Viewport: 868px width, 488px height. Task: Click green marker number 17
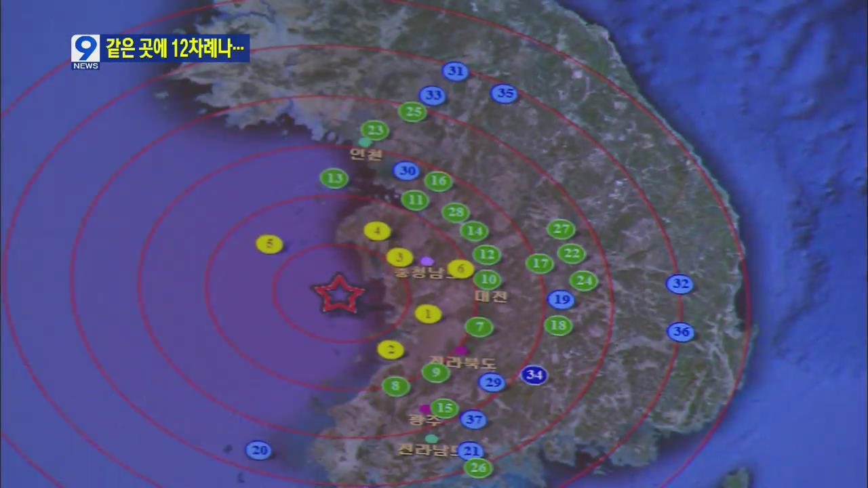(540, 263)
